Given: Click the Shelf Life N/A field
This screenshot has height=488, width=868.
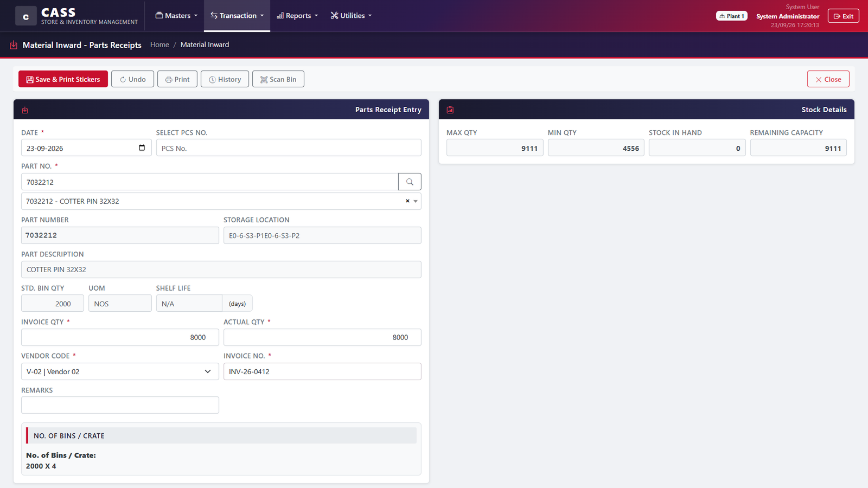Looking at the screenshot, I should (189, 303).
